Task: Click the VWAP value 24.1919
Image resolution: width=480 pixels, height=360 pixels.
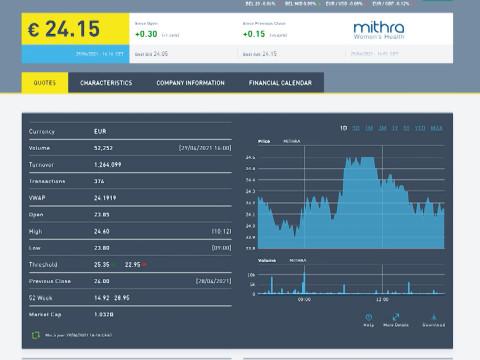Action: 105,198
